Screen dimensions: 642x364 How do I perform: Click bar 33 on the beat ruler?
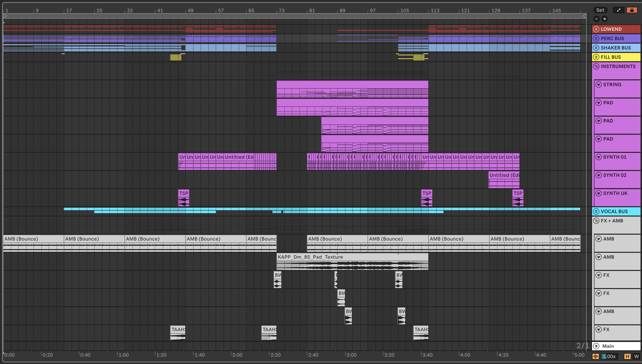point(130,11)
